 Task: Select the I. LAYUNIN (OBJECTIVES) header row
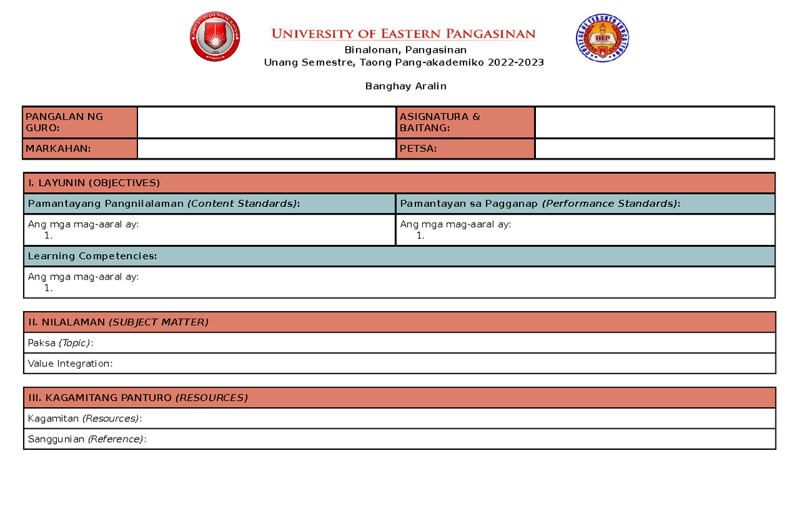tap(399, 183)
